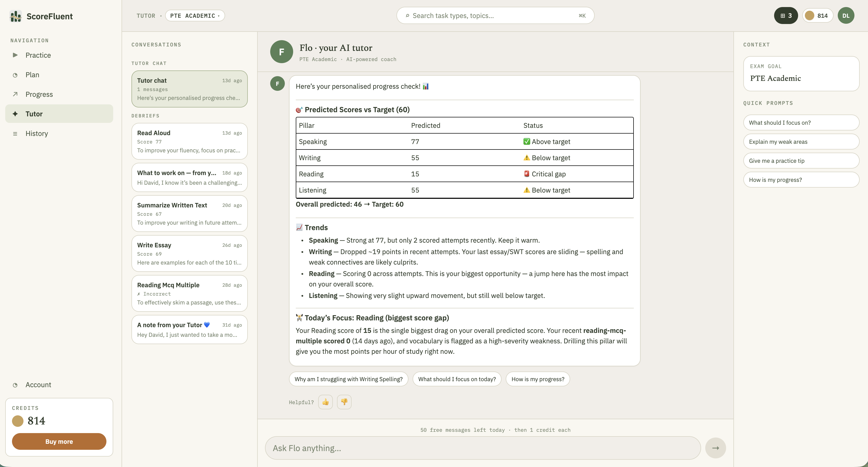Screen dimensions: 868x467
Task: Click 'How is my progress?' in Quick Prompts
Action: 801,180
